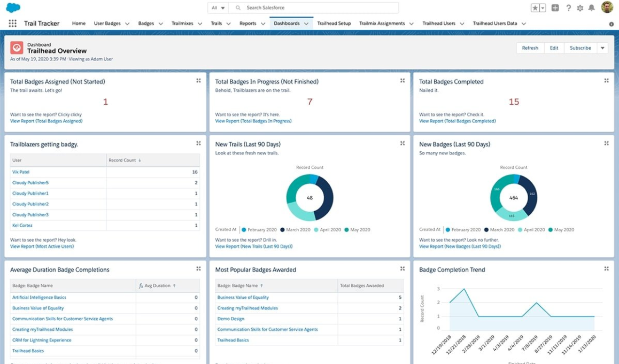The image size is (619, 364).
Task: Click the Salesforce cloud logo
Action: (x=13, y=7)
